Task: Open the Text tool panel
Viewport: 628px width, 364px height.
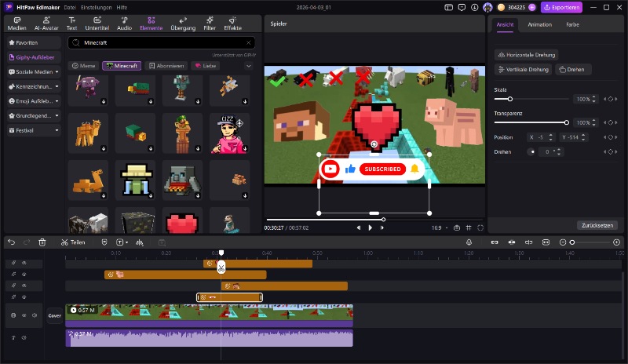Action: (x=71, y=24)
